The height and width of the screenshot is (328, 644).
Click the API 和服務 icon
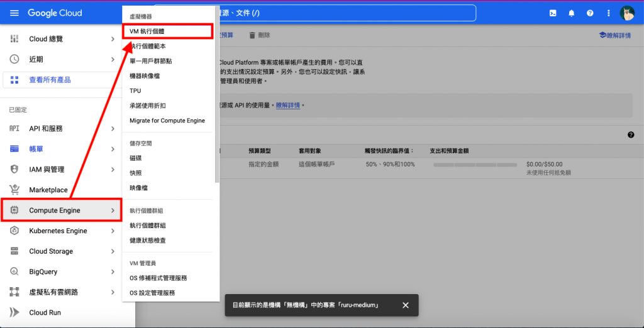pyautogui.click(x=14, y=128)
